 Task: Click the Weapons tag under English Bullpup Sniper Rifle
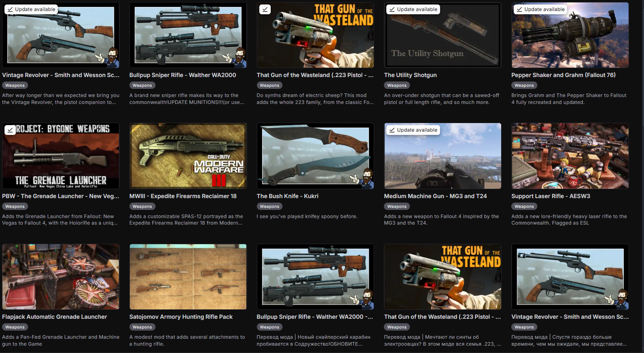[x=142, y=86]
